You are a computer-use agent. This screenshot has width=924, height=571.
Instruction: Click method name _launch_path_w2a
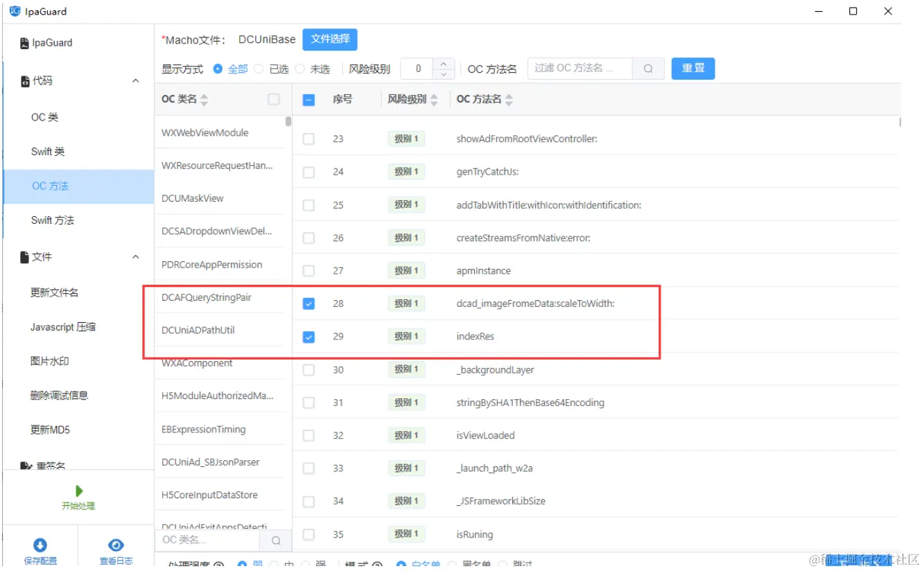tap(494, 468)
